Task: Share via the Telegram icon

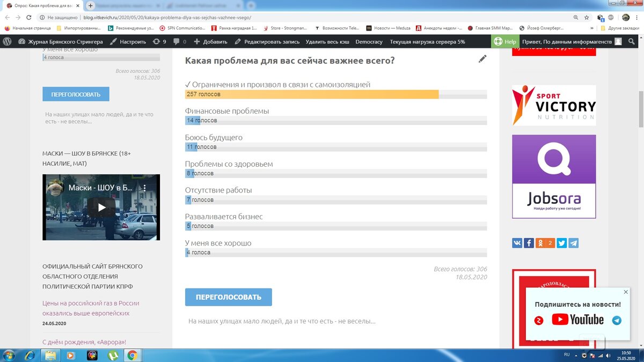Action: point(573,243)
